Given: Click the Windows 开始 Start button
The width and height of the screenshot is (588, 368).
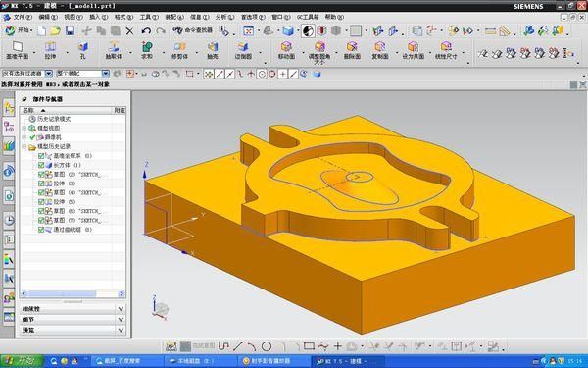Looking at the screenshot, I should tap(22, 361).
